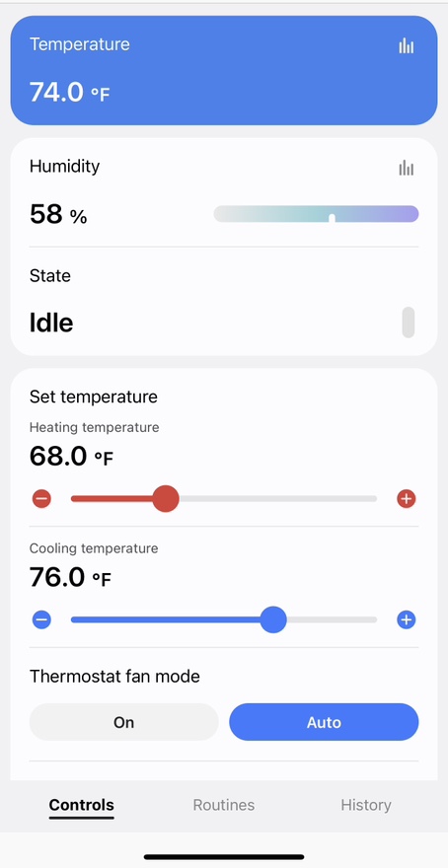Increase heating temperature with red plus
Image resolution: width=448 pixels, height=868 pixels.
[406, 499]
